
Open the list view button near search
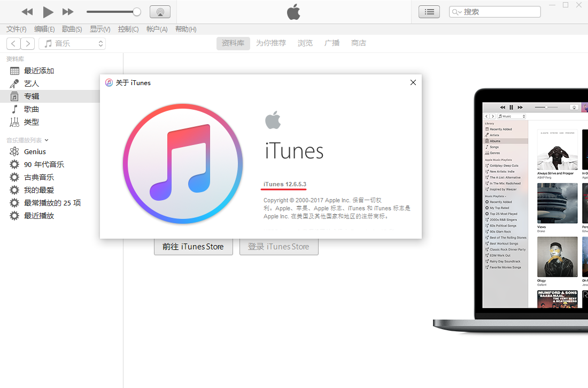429,12
